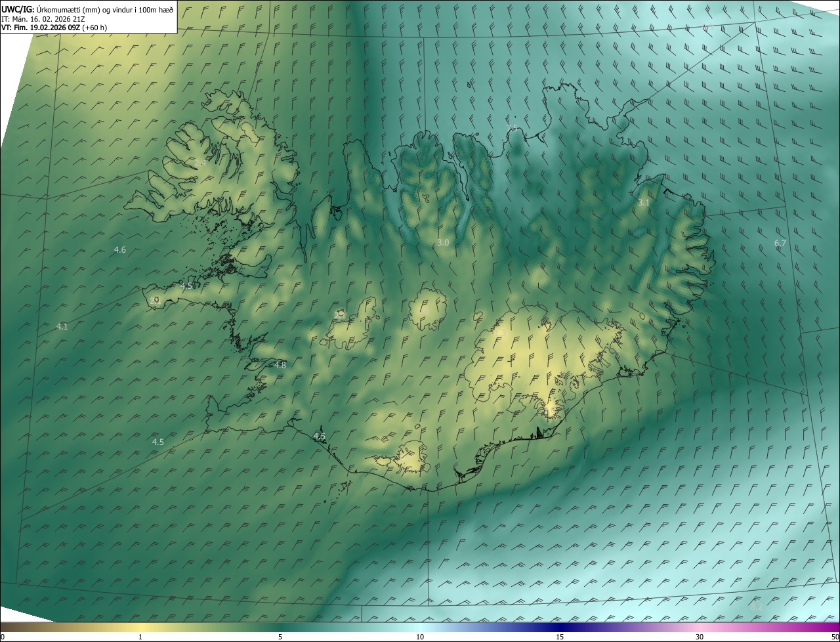Click the 3.1 value in northeast Iceland

644,203
